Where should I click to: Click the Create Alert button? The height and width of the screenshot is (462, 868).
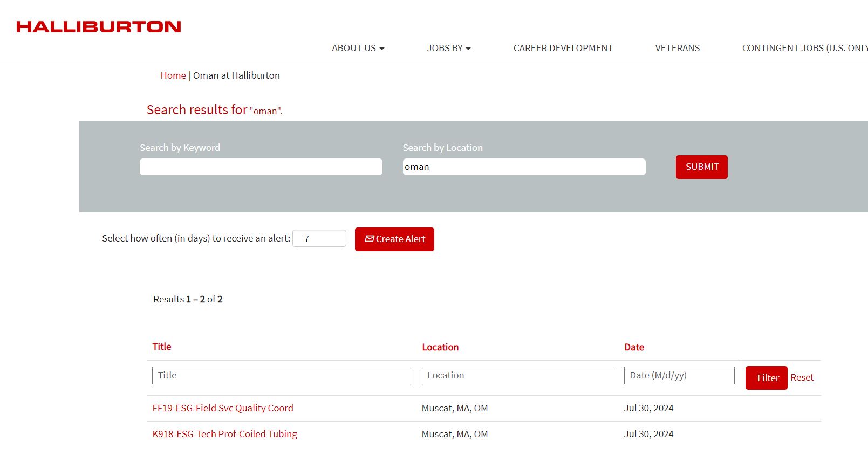[394, 239]
